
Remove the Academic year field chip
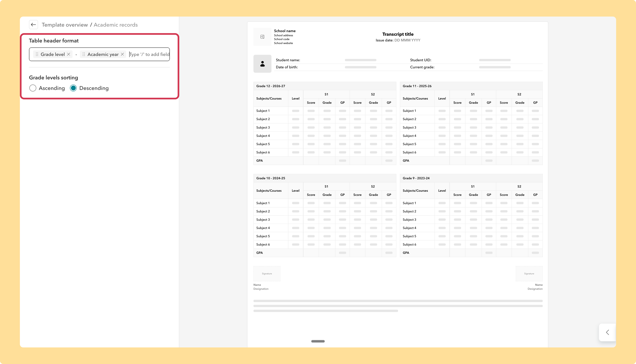(x=122, y=54)
